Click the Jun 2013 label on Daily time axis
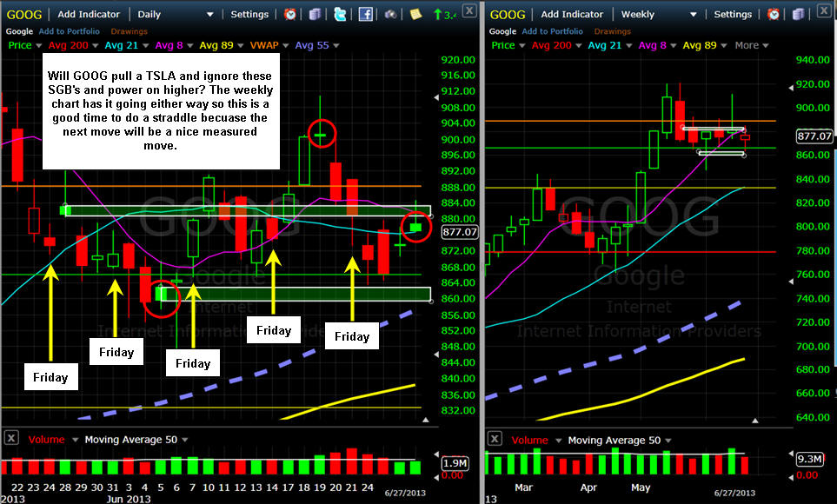 point(129,499)
